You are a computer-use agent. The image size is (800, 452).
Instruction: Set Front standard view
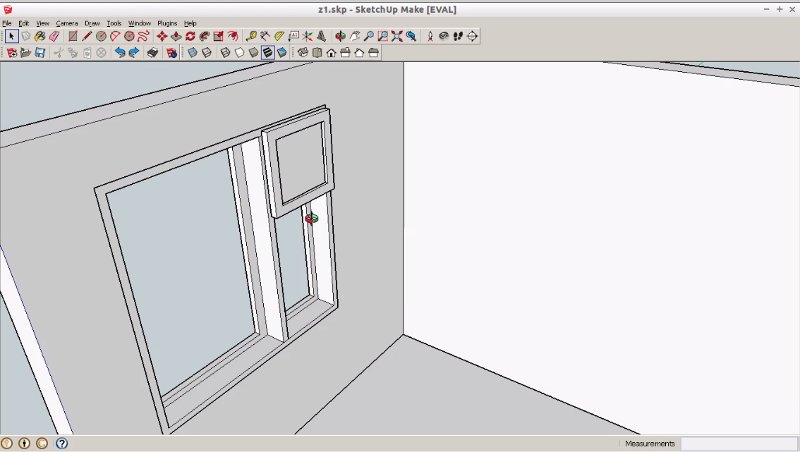(x=331, y=53)
